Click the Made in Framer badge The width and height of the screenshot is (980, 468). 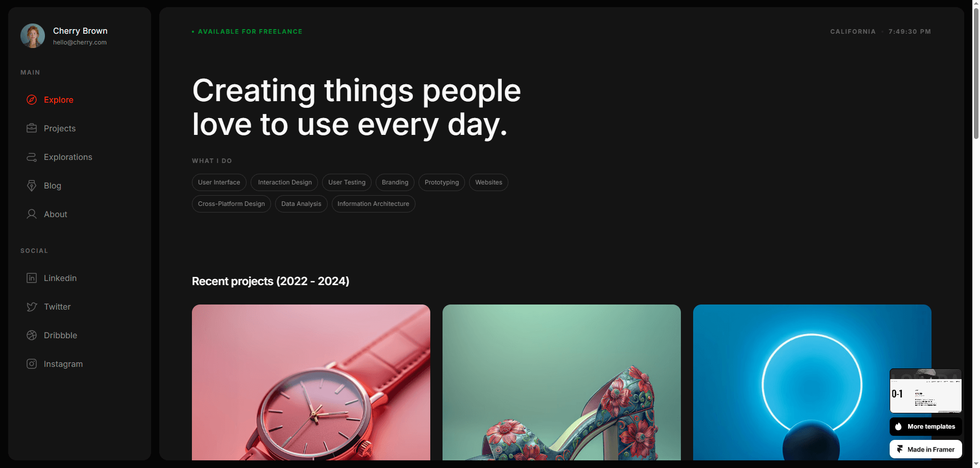925,450
